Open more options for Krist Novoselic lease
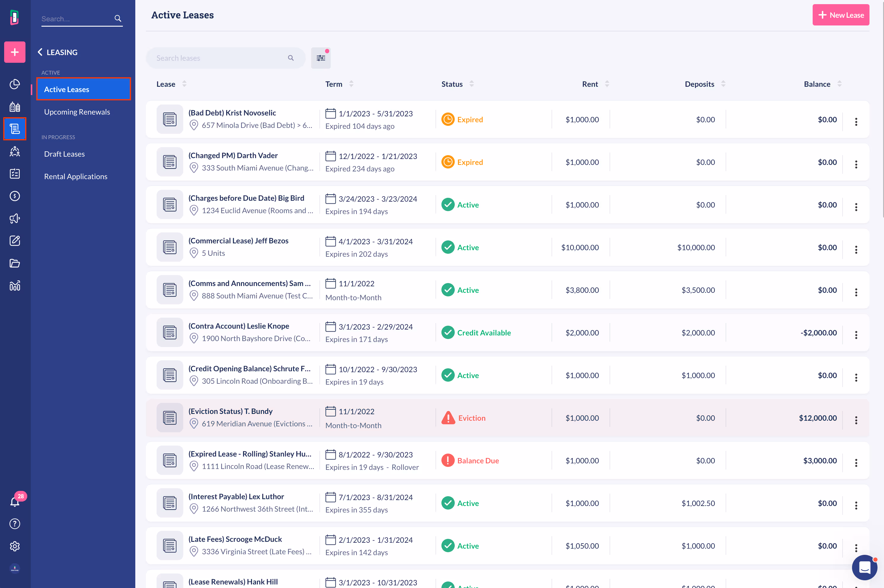Viewport: 884px width, 588px height. tap(856, 121)
